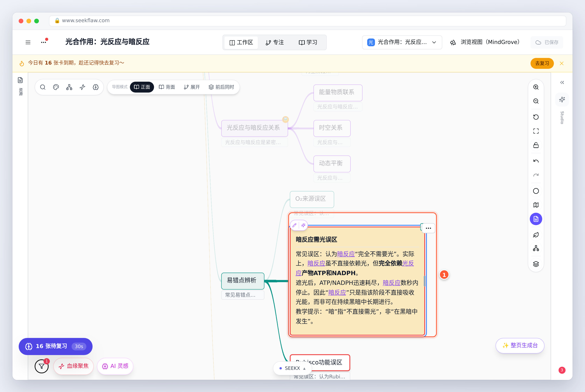The image size is (585, 392).
Task: Toggle the canvas lock icon
Action: coord(536,145)
